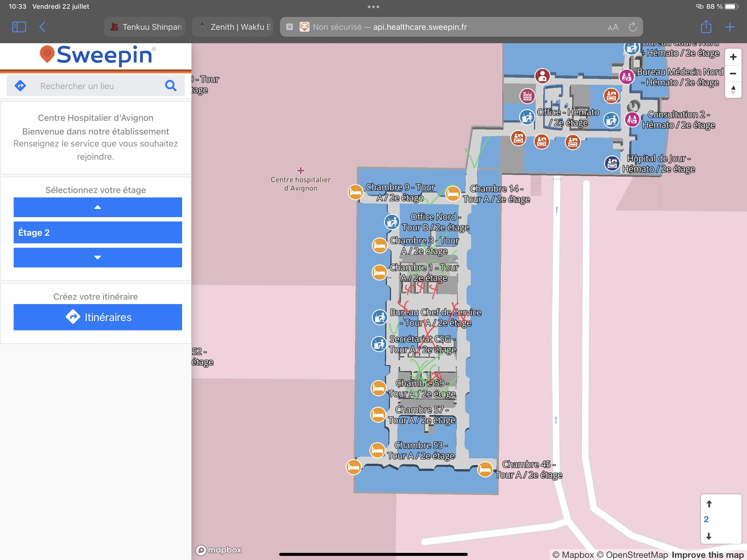Switch to Tenkuu Shinpan tab
This screenshot has width=747, height=560.
click(145, 27)
